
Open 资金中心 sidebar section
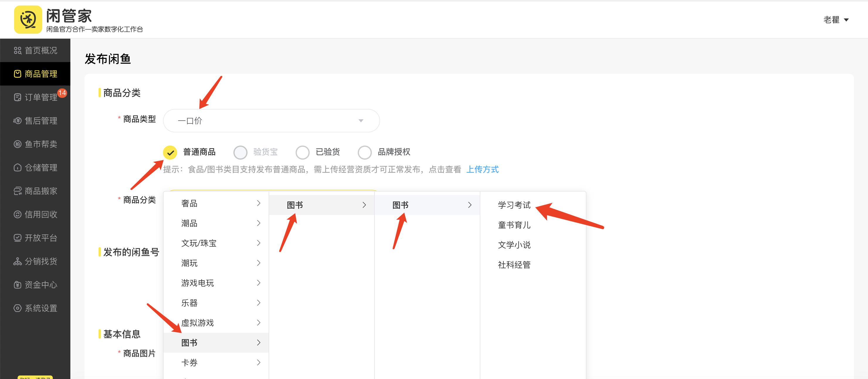pos(35,285)
